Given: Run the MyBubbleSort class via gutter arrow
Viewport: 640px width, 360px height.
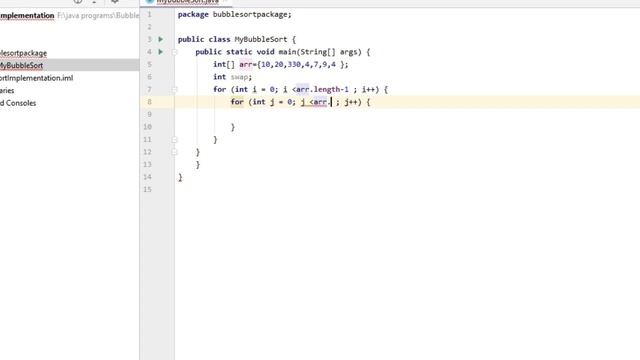Looking at the screenshot, I should pos(161,39).
